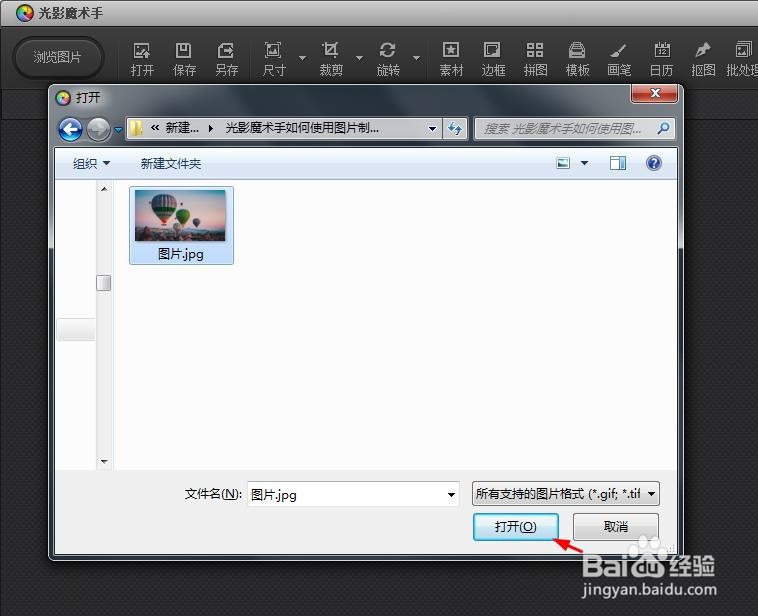Click the navigation pane scroll down arrow
758x616 pixels.
click(104, 461)
